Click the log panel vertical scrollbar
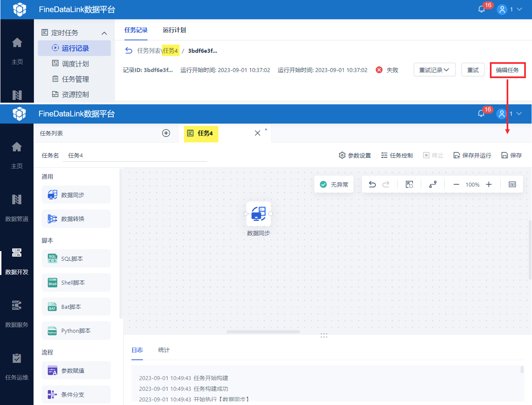 [x=522, y=370]
